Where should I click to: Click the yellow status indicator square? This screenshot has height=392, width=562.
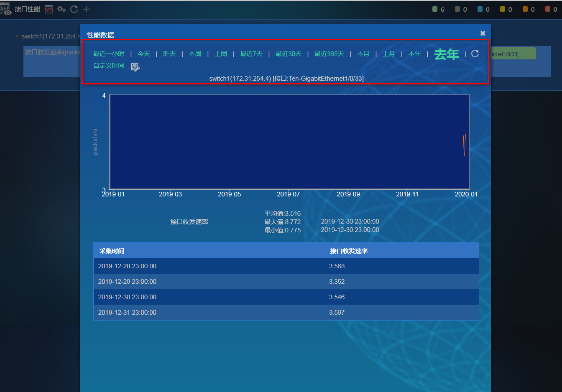click(x=503, y=9)
